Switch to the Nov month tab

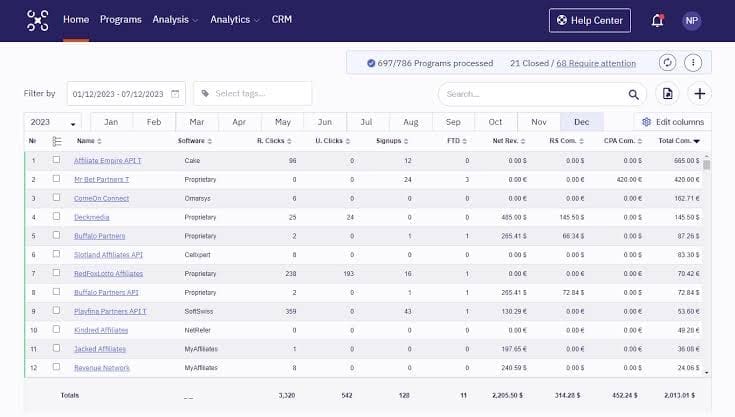pos(539,122)
